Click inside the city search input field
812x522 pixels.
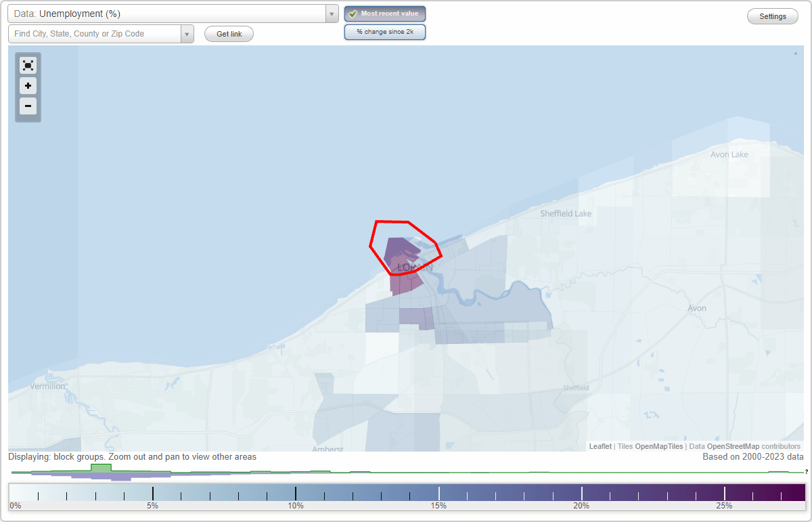(95, 33)
